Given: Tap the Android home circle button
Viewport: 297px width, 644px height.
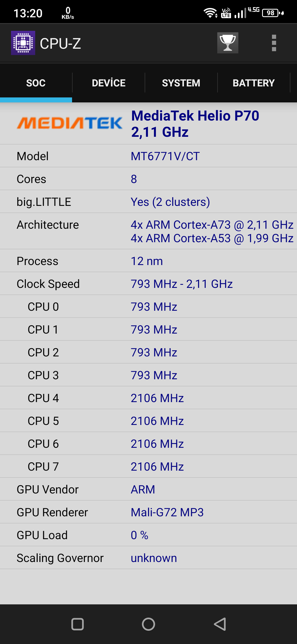Looking at the screenshot, I should pyautogui.click(x=148, y=624).
